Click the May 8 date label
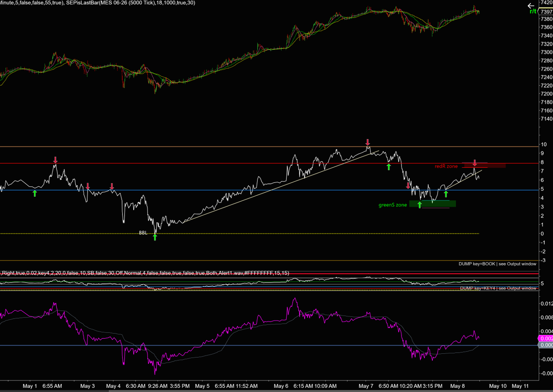 [x=458, y=385]
